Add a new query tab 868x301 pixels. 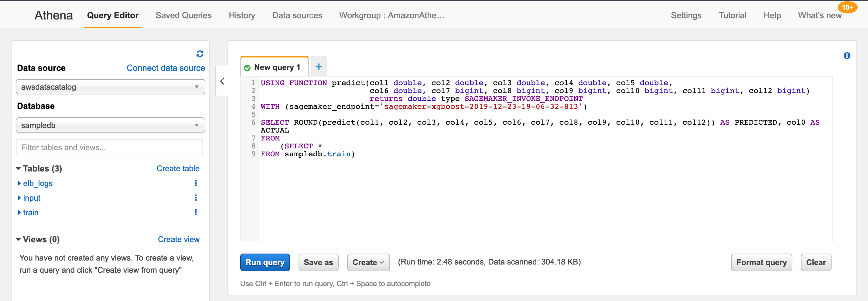pos(318,67)
